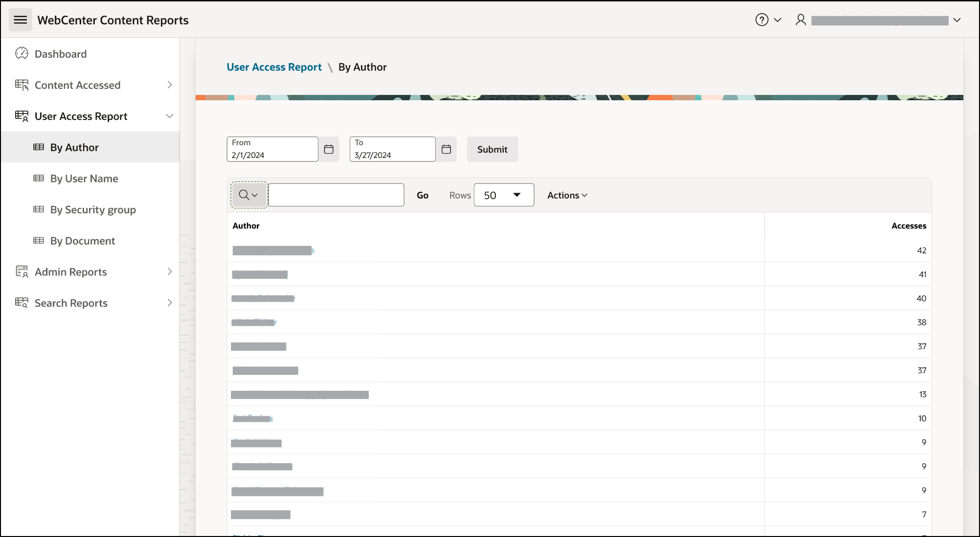The image size is (980, 537).
Task: Expand the Search Reports section chevron
Action: (x=170, y=303)
